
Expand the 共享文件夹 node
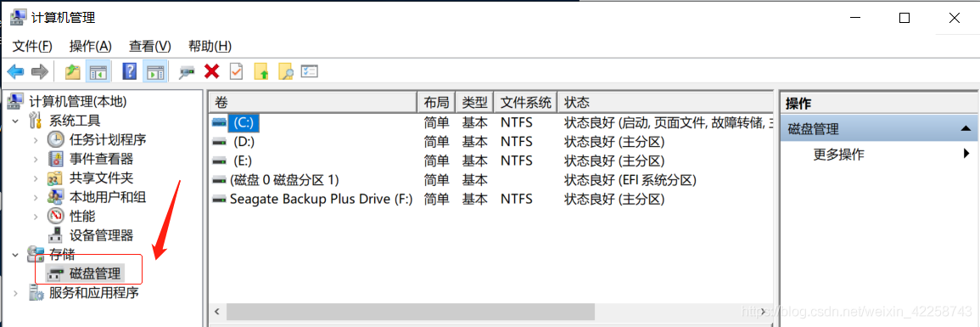click(35, 178)
